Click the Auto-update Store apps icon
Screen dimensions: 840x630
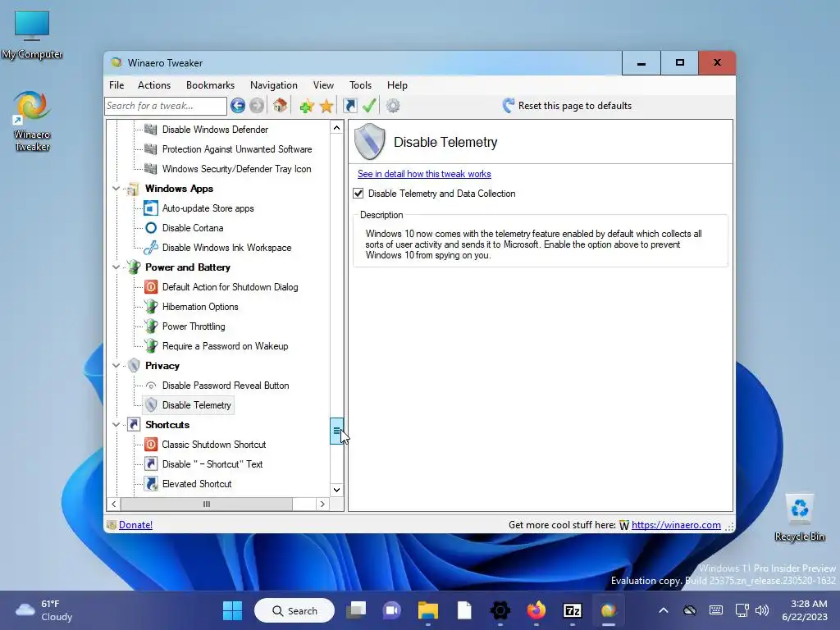pyautogui.click(x=151, y=208)
